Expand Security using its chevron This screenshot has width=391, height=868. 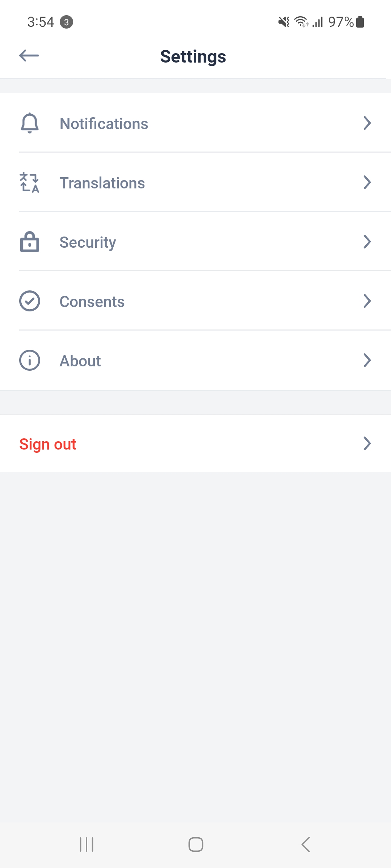(367, 242)
